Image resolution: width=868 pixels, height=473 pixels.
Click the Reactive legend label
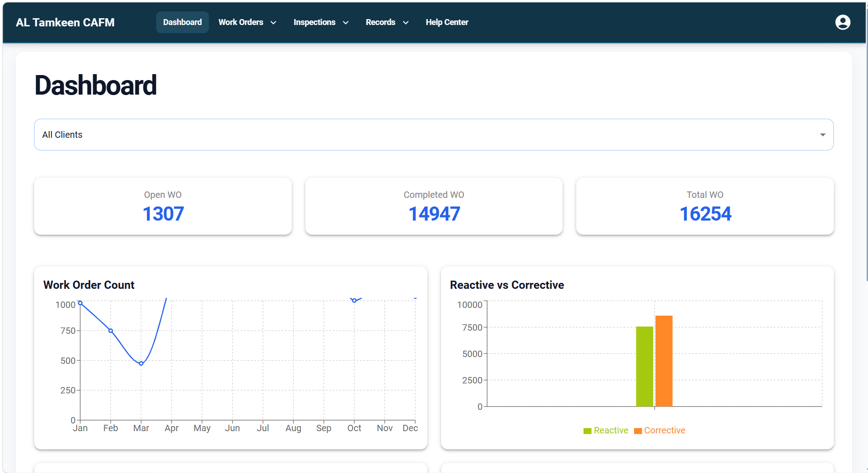611,430
